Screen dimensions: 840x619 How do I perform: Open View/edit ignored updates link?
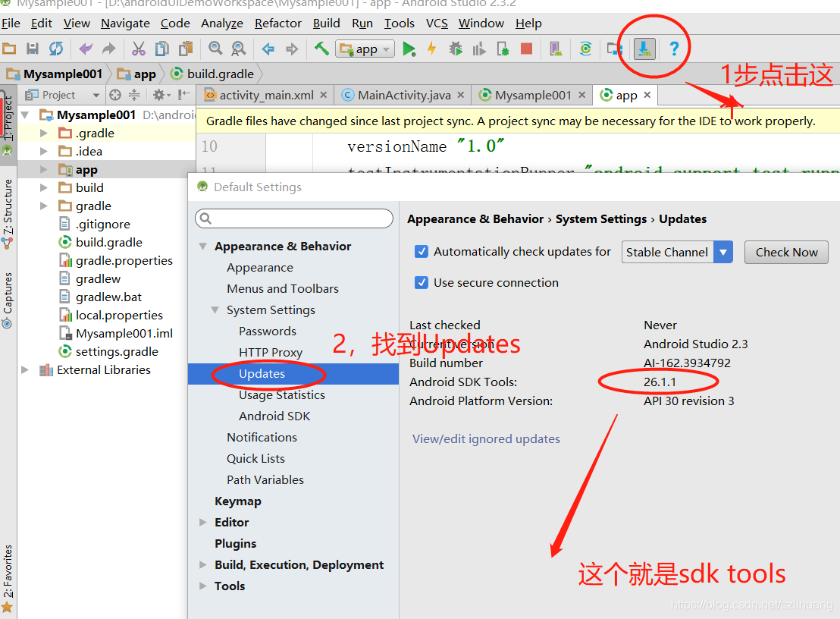point(486,439)
